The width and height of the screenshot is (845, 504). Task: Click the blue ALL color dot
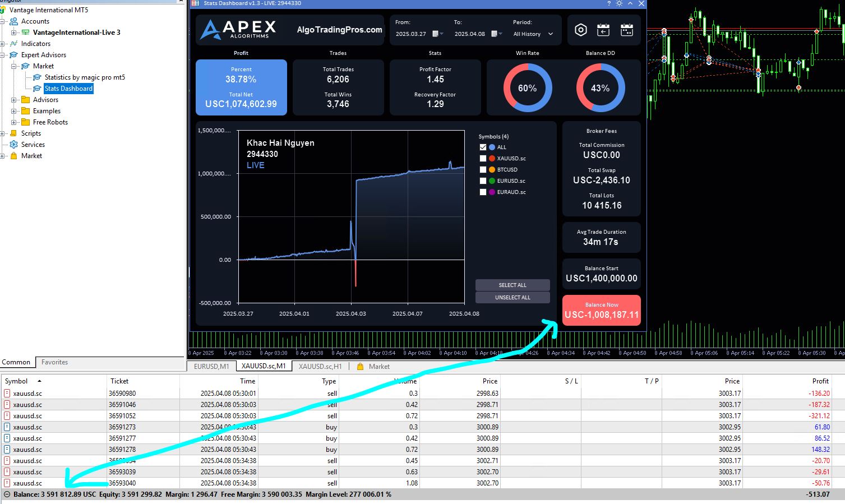click(x=492, y=147)
